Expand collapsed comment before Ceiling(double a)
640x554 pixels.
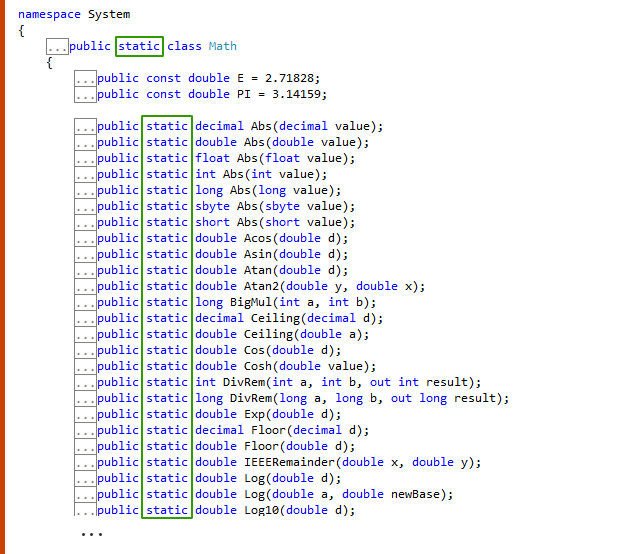point(85,334)
